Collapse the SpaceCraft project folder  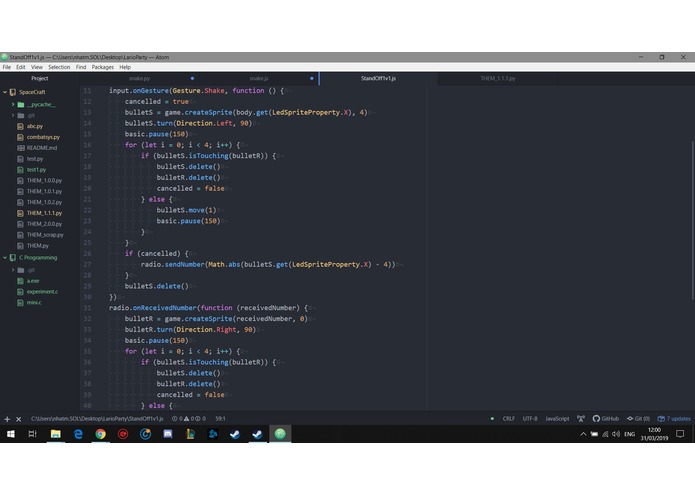click(5, 92)
